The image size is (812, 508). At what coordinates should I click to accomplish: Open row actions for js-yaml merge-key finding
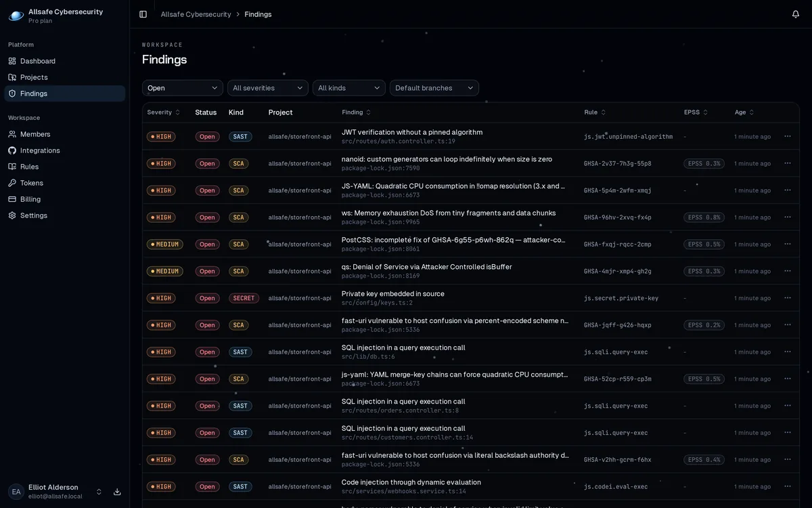(x=788, y=379)
